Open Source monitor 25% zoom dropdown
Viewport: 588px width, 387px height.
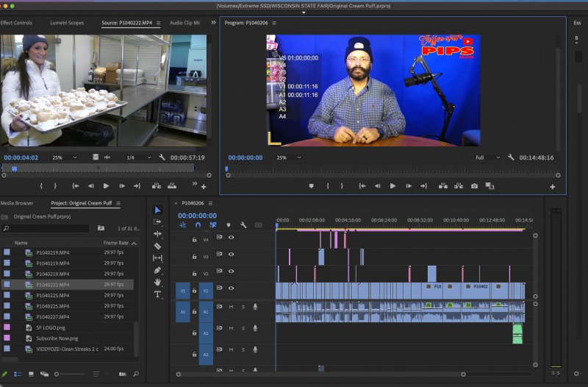click(64, 157)
